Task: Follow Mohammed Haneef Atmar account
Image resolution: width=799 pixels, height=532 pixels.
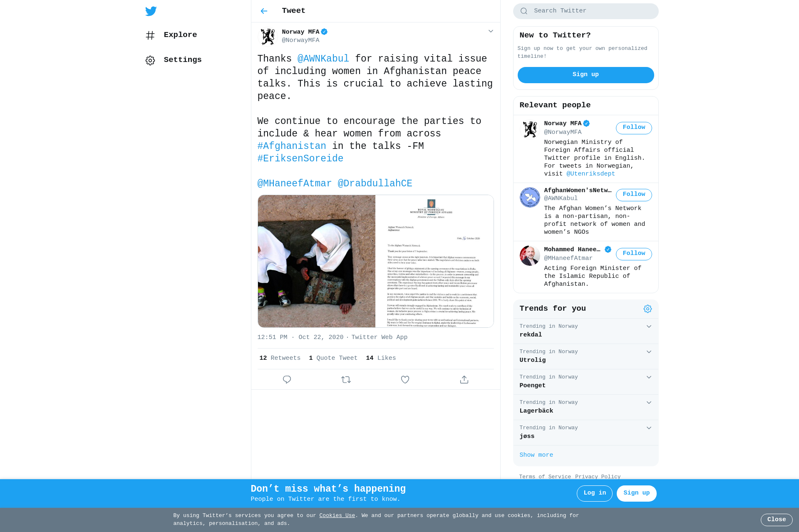Action: click(x=634, y=254)
